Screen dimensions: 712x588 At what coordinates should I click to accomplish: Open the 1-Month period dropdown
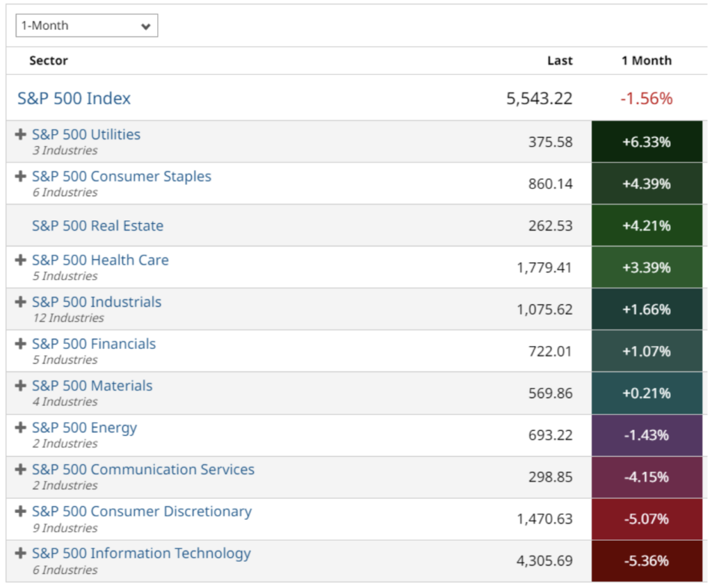click(x=87, y=26)
